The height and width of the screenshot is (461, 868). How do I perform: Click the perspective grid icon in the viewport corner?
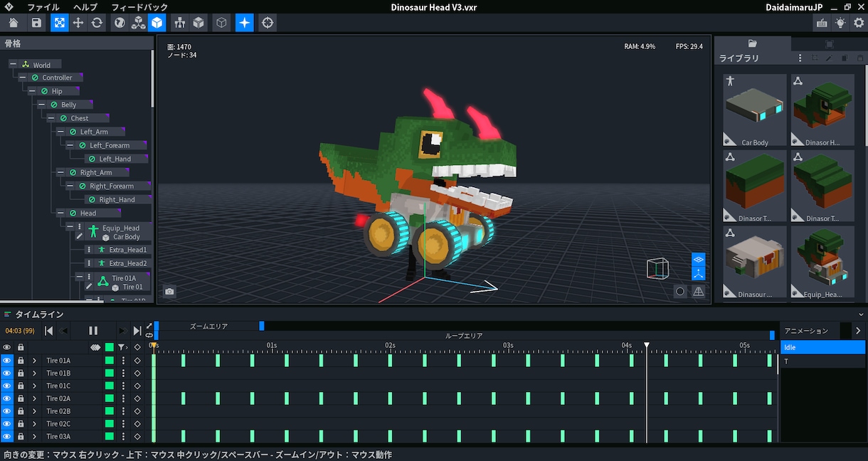699,291
